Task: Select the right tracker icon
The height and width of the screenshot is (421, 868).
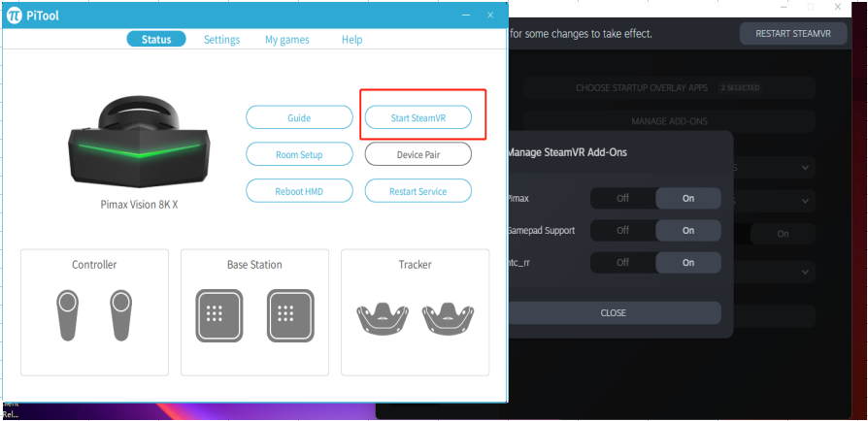Action: point(448,318)
